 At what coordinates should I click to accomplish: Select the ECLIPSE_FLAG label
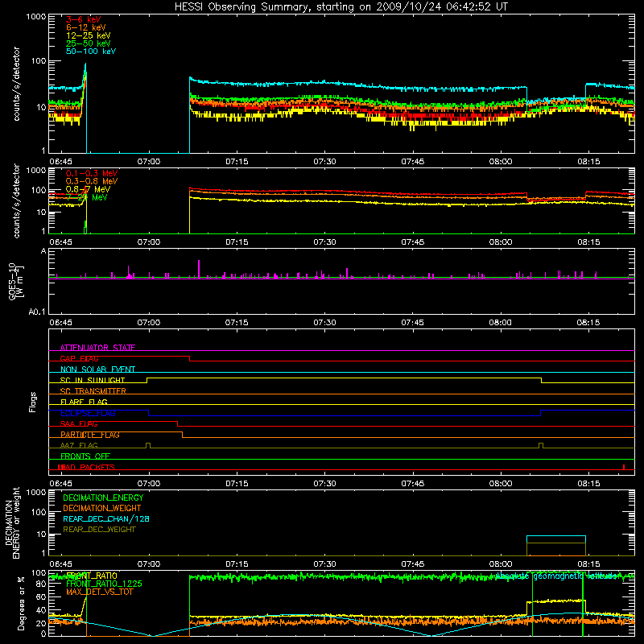point(88,413)
